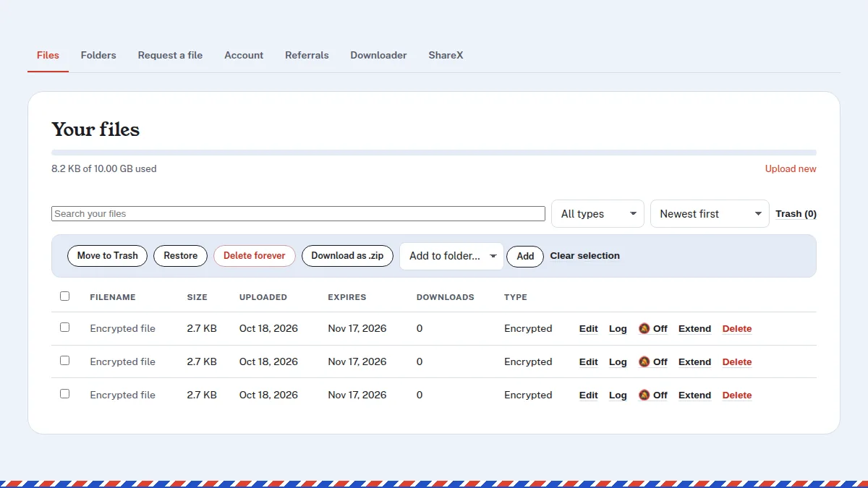Extend expiry of the second file
The height and width of the screenshot is (488, 868).
coord(694,361)
